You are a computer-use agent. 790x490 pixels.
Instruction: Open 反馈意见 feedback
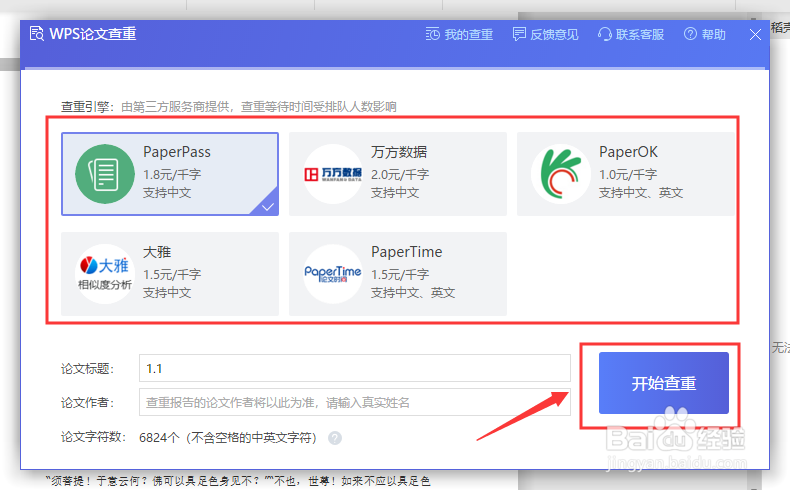546,34
